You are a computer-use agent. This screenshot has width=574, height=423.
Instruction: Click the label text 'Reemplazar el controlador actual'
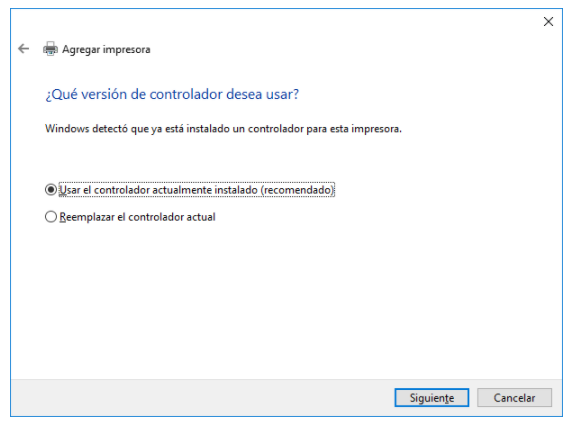pyautogui.click(x=137, y=217)
